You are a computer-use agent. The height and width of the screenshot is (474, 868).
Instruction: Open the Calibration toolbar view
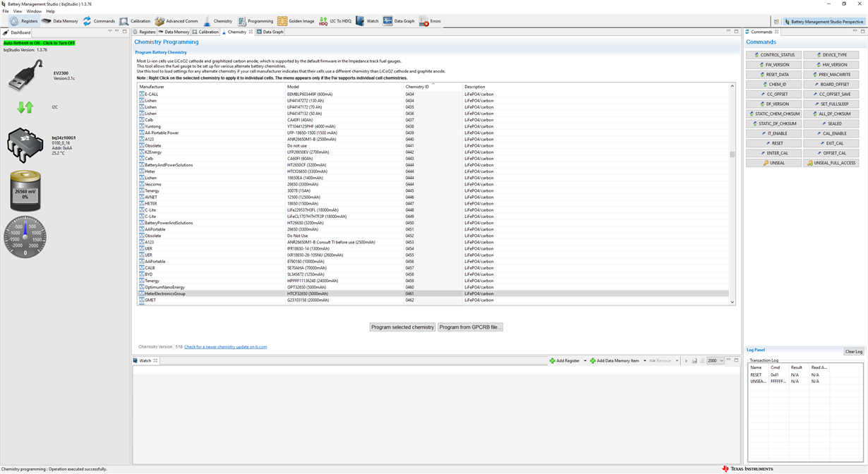pos(134,21)
